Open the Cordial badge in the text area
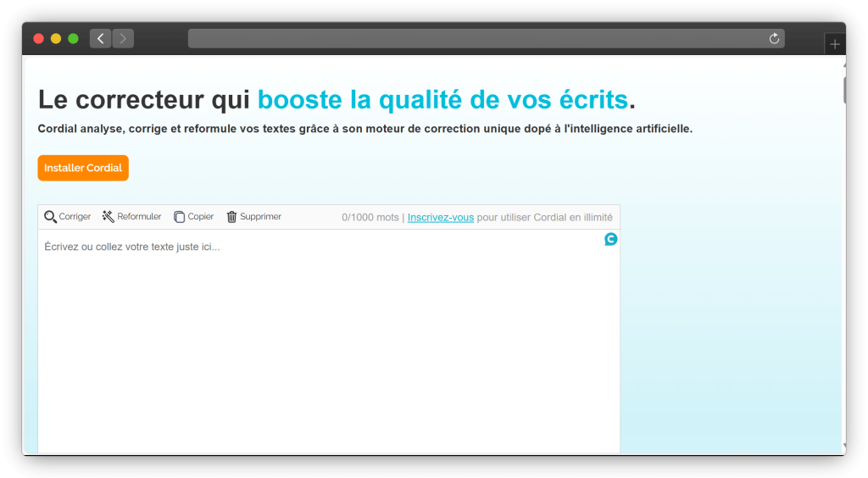 610,239
